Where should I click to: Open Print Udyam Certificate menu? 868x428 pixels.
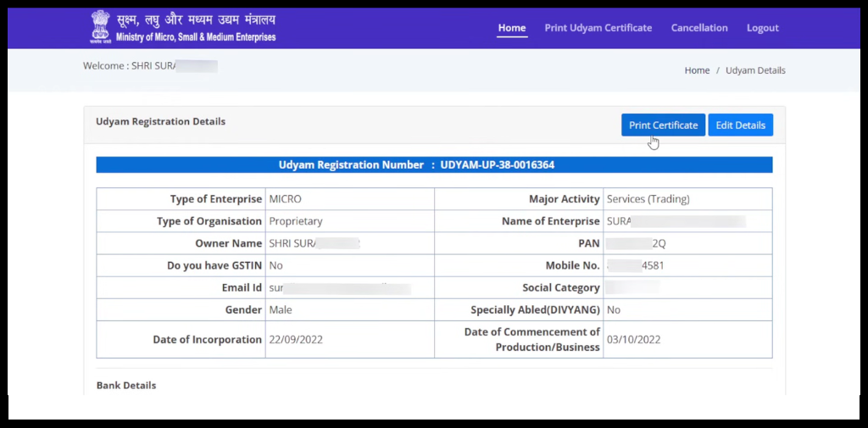click(598, 28)
